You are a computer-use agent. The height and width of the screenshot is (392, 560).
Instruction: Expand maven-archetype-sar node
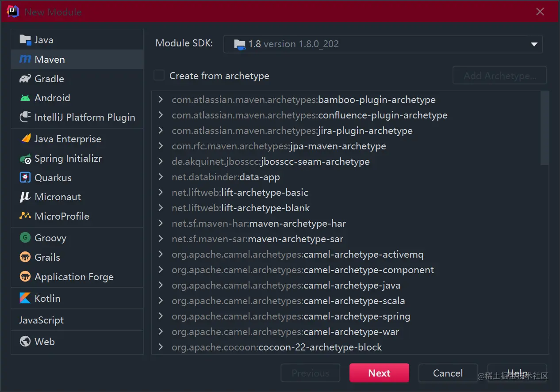pos(161,239)
